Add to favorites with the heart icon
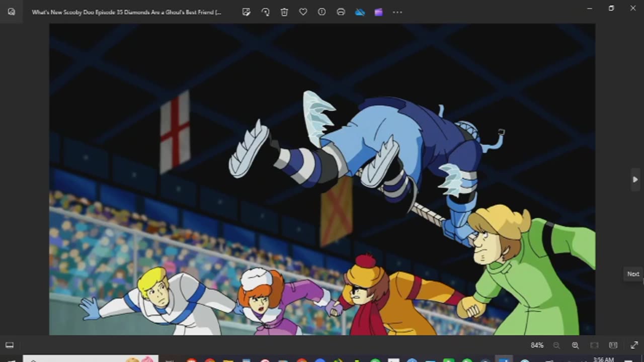 [x=303, y=12]
